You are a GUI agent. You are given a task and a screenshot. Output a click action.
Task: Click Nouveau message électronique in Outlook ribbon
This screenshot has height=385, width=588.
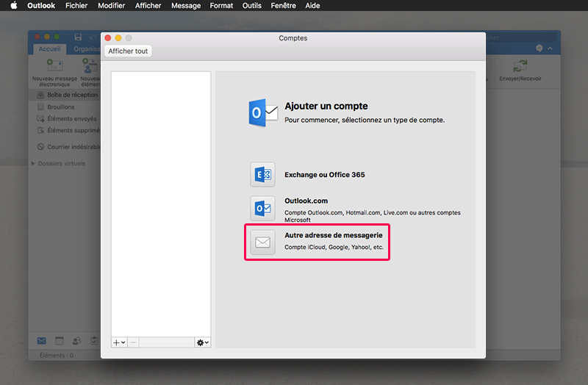(x=54, y=72)
